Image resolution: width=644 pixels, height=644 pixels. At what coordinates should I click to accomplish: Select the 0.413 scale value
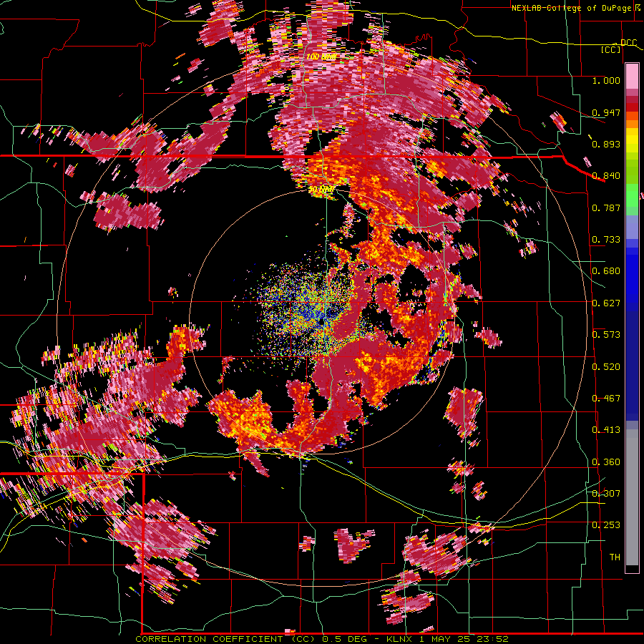[x=606, y=430]
